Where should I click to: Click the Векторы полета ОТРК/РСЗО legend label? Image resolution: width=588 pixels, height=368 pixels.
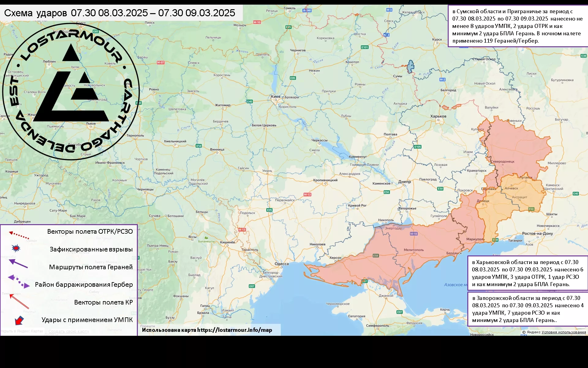90,232
